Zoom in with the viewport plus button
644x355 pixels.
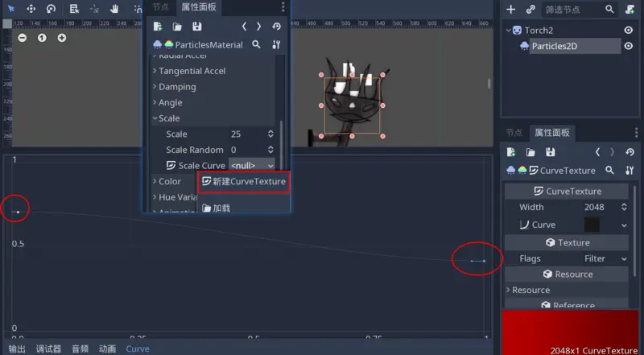[62, 38]
